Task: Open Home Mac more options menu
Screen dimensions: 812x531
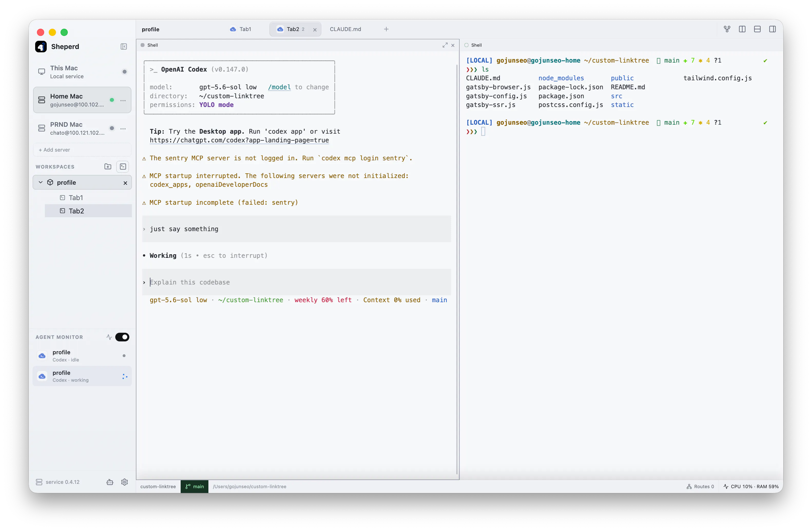Action: point(123,100)
